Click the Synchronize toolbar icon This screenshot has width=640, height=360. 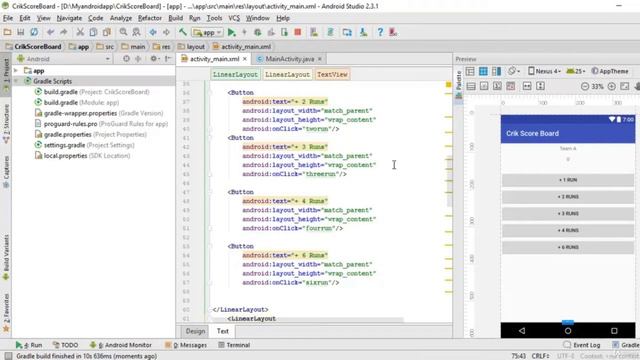tap(34, 32)
